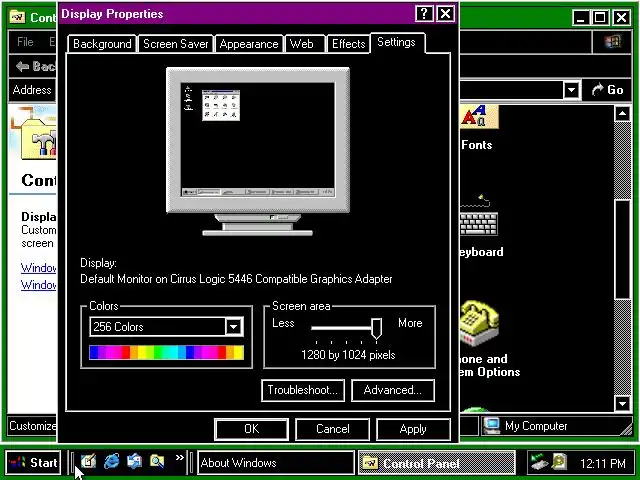Image resolution: width=640 pixels, height=480 pixels.
Task: Launch Outlook Express from quick launch
Action: click(134, 461)
